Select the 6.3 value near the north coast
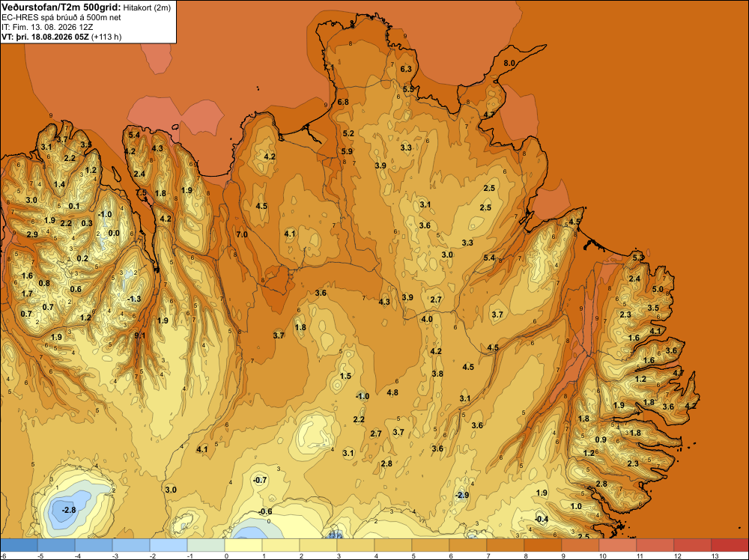Image resolution: width=749 pixels, height=560 pixels. pyautogui.click(x=405, y=69)
